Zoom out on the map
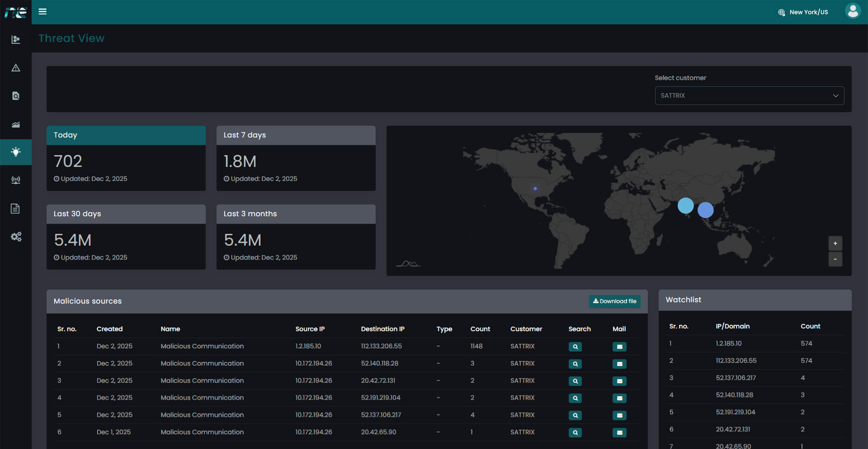This screenshot has height=449, width=868. tap(835, 259)
